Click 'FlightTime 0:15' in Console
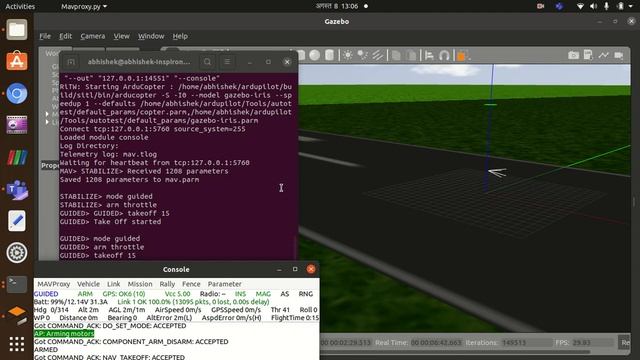The width and height of the screenshot is (640, 360). (x=295, y=318)
